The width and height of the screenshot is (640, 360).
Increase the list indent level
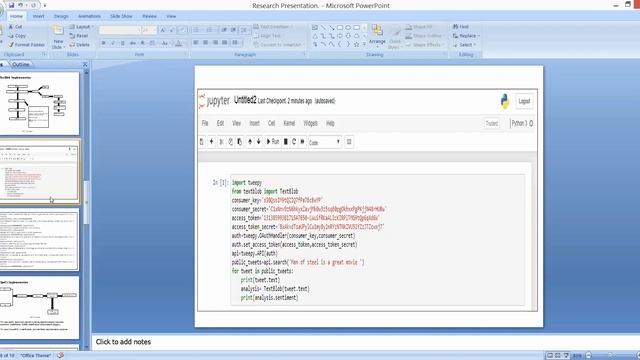click(233, 30)
